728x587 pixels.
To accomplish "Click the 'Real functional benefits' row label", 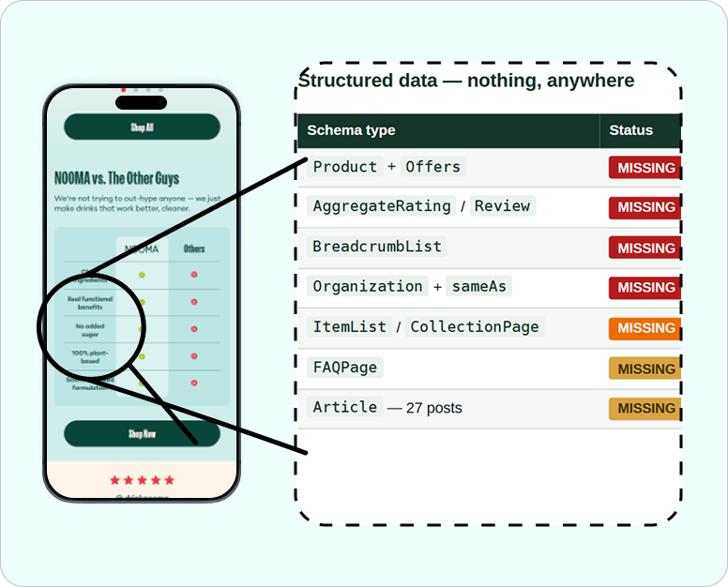I will pyautogui.click(x=90, y=303).
